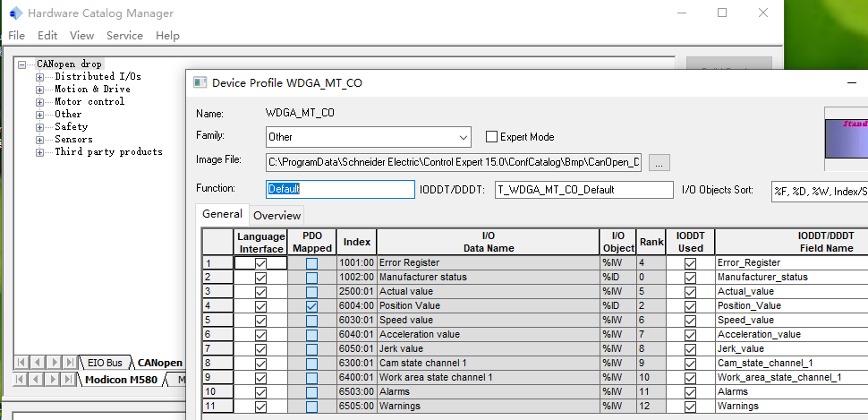The height and width of the screenshot is (420, 868).
Task: Maximize the Hardware Catalog Manager window
Action: [722, 13]
